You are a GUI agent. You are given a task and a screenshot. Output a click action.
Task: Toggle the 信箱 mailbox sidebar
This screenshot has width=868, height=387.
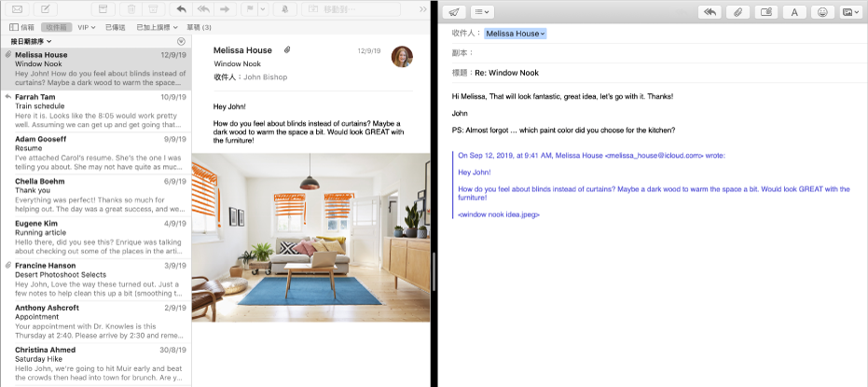(x=22, y=27)
